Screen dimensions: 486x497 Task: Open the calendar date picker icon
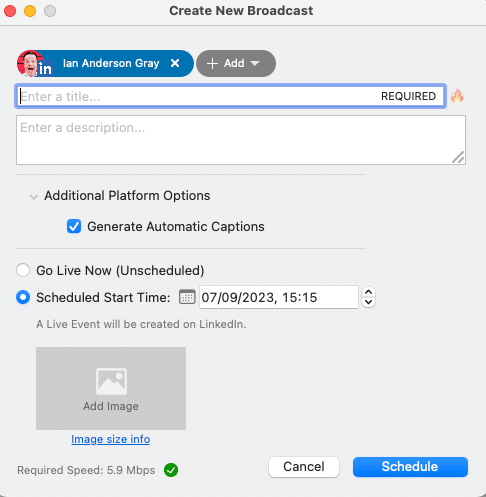tap(187, 297)
